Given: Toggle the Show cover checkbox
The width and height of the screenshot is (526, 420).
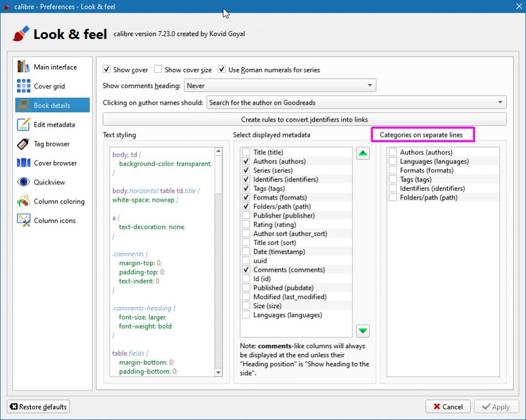Looking at the screenshot, I should (107, 69).
